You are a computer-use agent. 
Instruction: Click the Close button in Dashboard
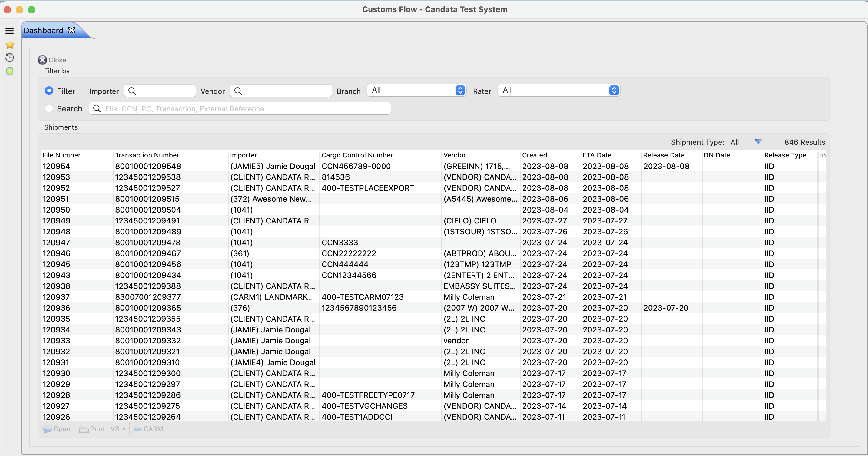tap(52, 60)
